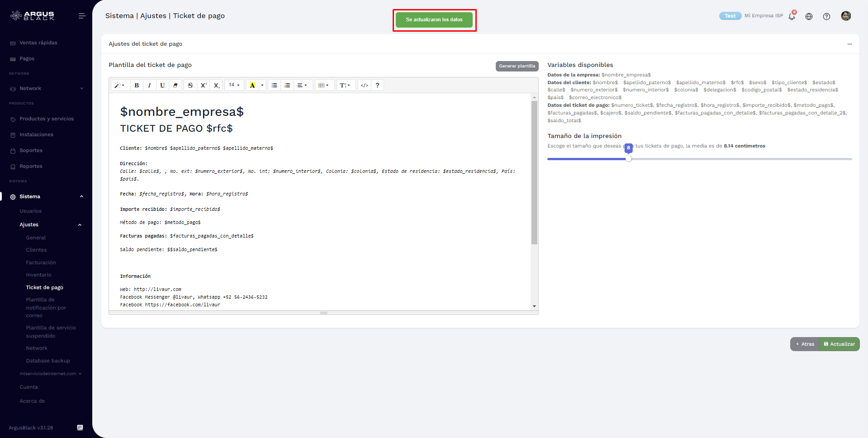Toggle the sidebar hamburger menu
The width and height of the screenshot is (868, 438).
coord(82,16)
